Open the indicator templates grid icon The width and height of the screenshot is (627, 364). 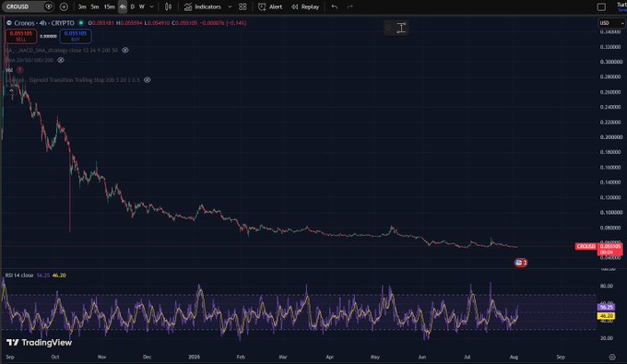point(243,6)
